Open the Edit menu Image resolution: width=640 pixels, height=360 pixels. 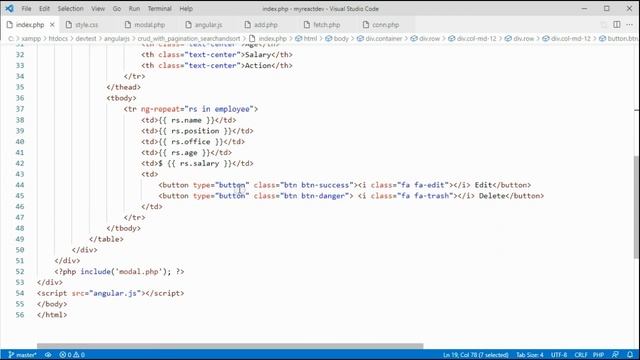click(44, 9)
